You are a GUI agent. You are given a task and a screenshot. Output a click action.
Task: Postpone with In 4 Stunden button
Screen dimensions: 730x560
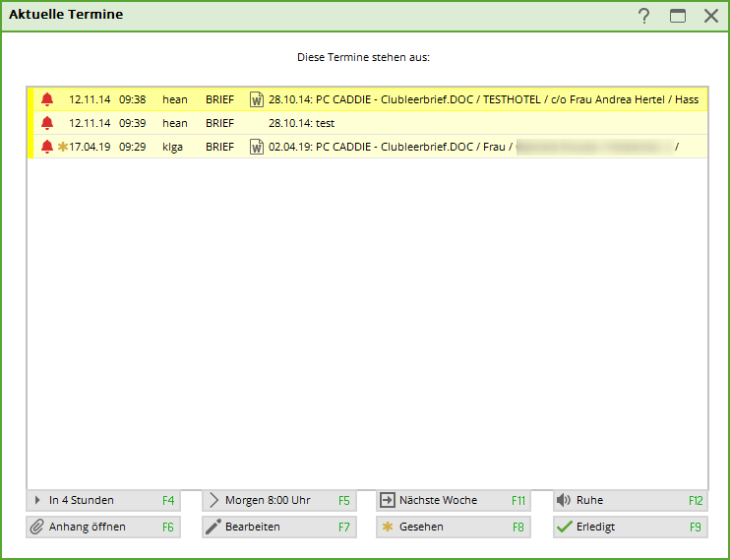coord(102,500)
